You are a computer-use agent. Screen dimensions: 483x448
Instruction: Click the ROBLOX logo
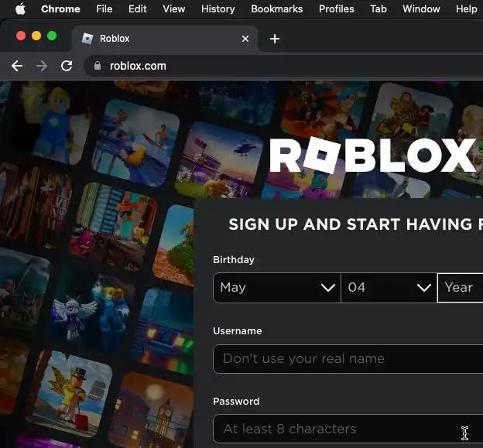(x=373, y=155)
